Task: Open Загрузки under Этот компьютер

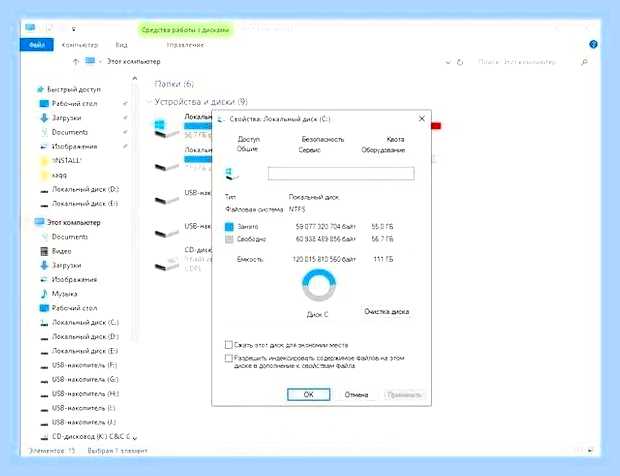Action: point(66,265)
